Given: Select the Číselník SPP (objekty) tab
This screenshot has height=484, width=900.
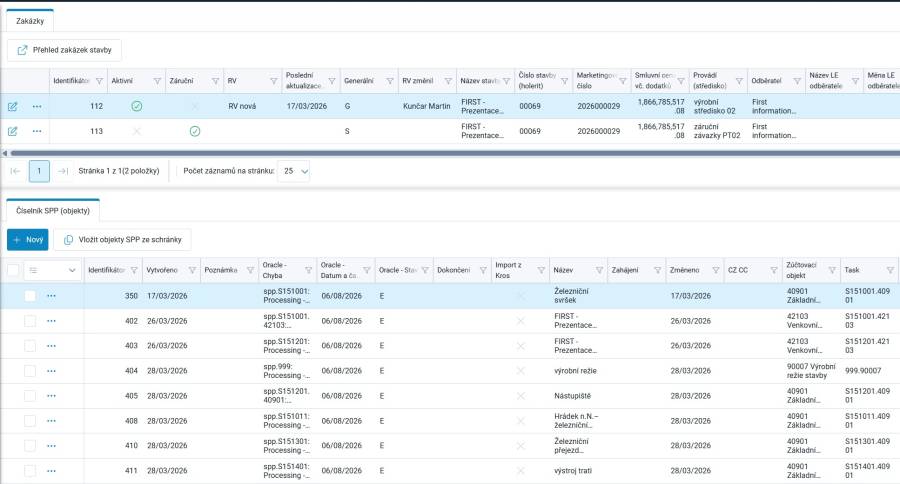Looking at the screenshot, I should point(53,211).
